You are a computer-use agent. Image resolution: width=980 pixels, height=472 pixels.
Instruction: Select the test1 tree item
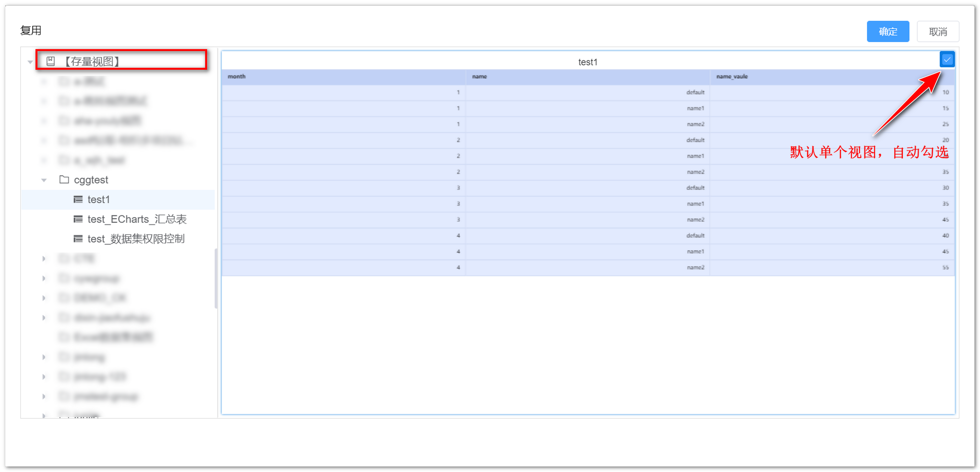[98, 199]
